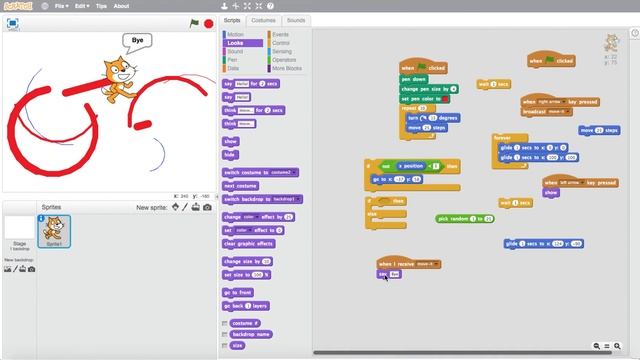Select the Sensing block category

282,51
